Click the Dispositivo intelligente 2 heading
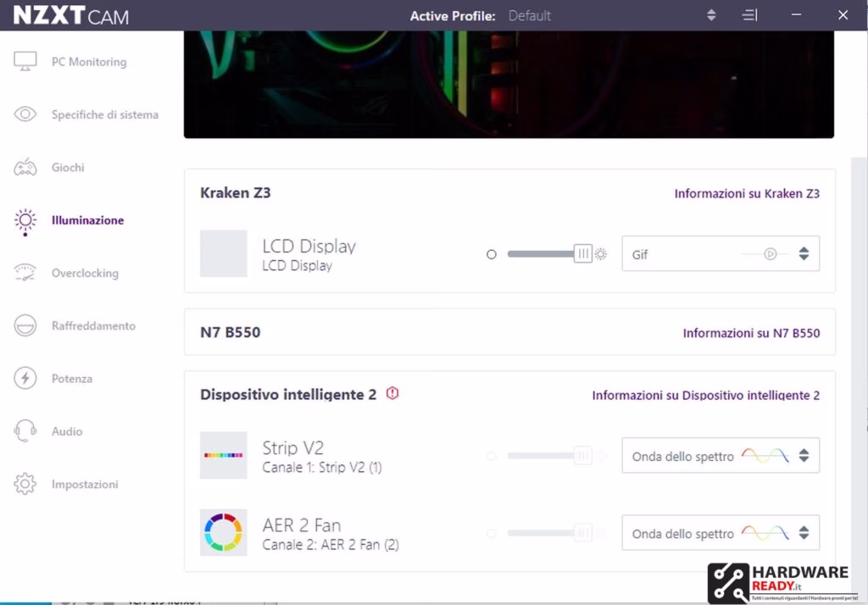This screenshot has width=868, height=605. [288, 394]
